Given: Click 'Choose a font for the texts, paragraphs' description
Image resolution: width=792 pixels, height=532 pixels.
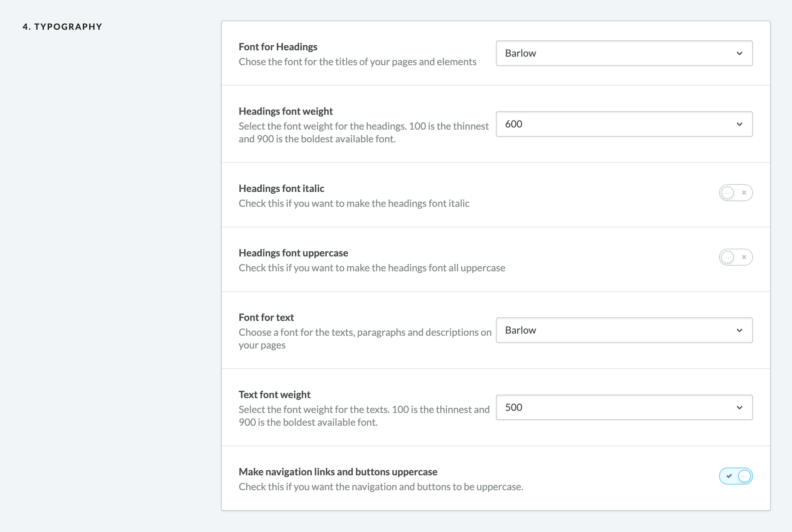Looking at the screenshot, I should (365, 339).
